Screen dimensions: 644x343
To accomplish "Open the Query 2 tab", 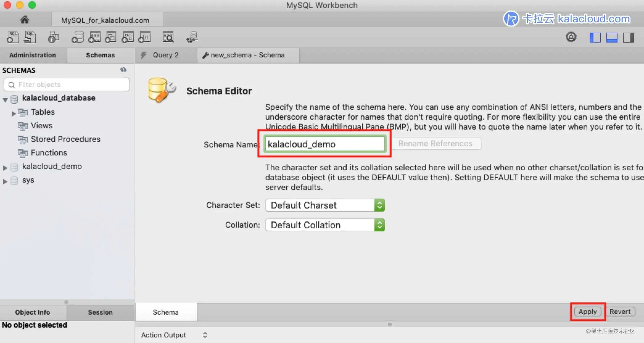I will (x=166, y=55).
